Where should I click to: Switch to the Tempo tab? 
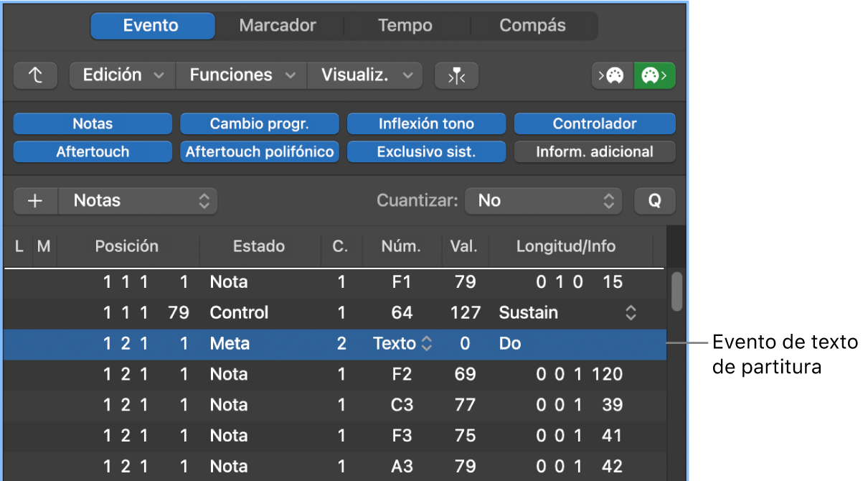click(x=405, y=25)
